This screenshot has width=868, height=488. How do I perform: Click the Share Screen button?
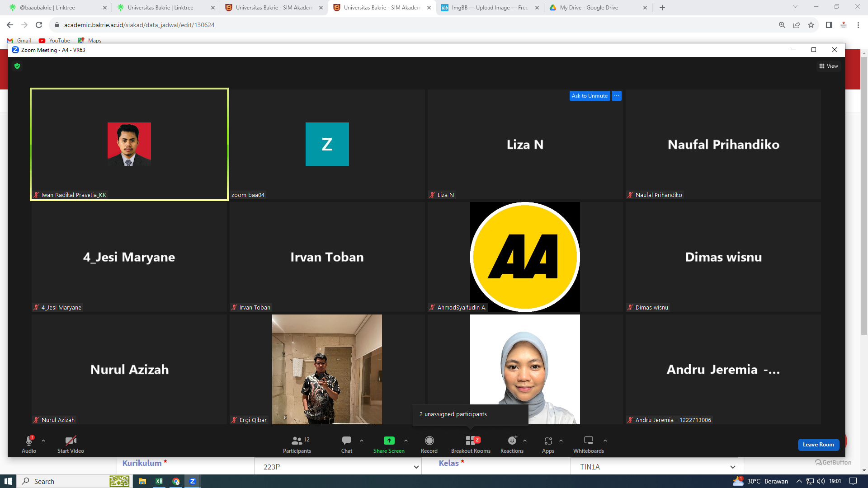tap(389, 444)
